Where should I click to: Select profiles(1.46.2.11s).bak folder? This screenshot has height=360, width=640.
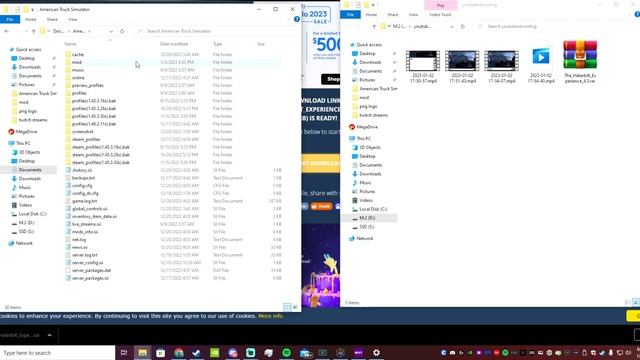pyautogui.click(x=94, y=124)
